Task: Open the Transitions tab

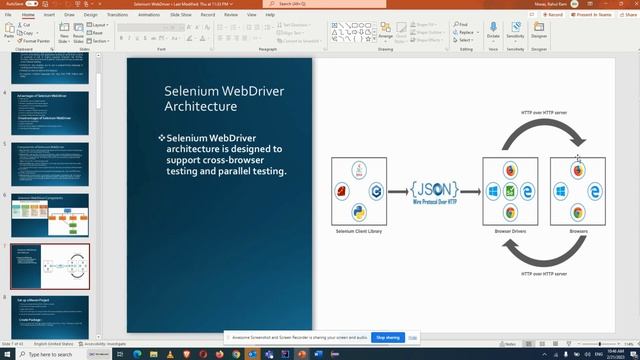Action: [118, 15]
